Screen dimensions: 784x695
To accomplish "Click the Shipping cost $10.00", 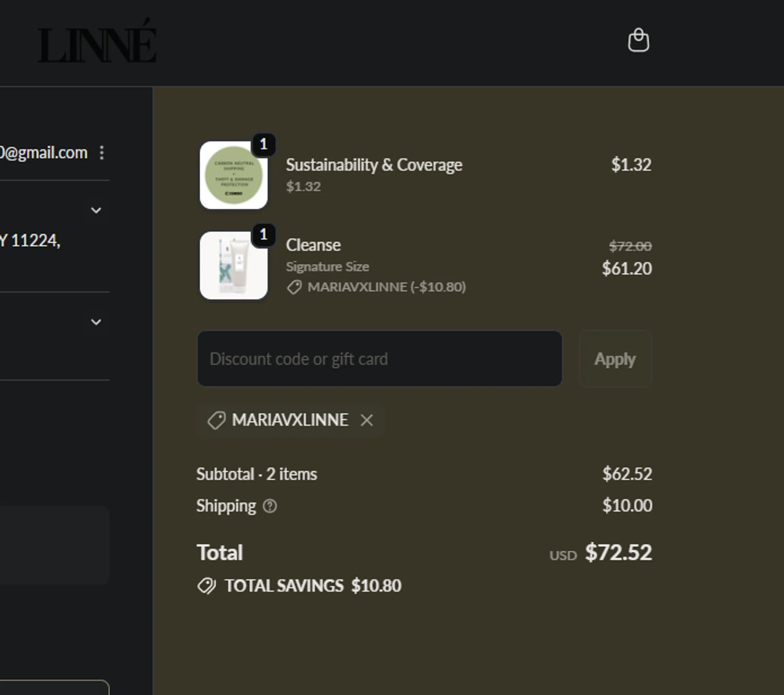I will pyautogui.click(x=627, y=506).
